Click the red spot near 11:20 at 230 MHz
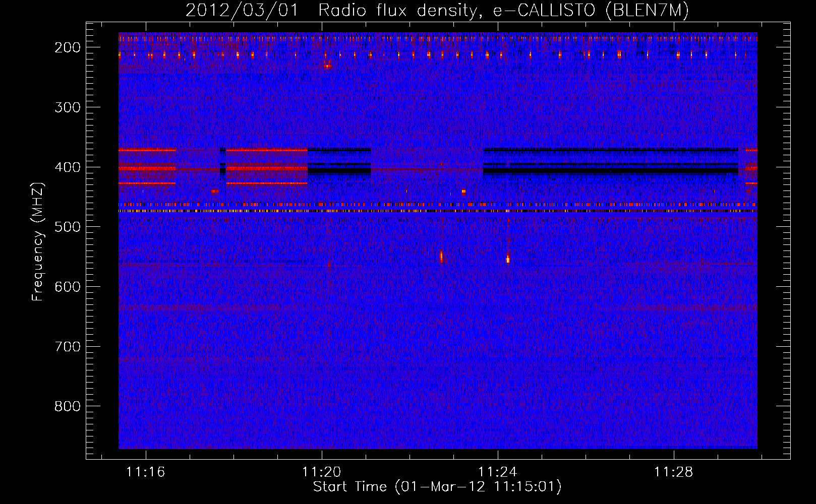 pos(328,66)
